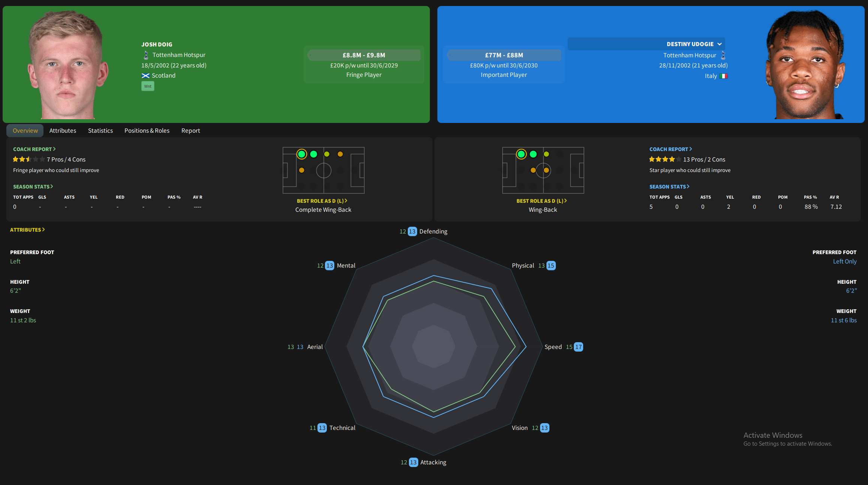Expand Udogie's Season Stats section

[x=669, y=187]
